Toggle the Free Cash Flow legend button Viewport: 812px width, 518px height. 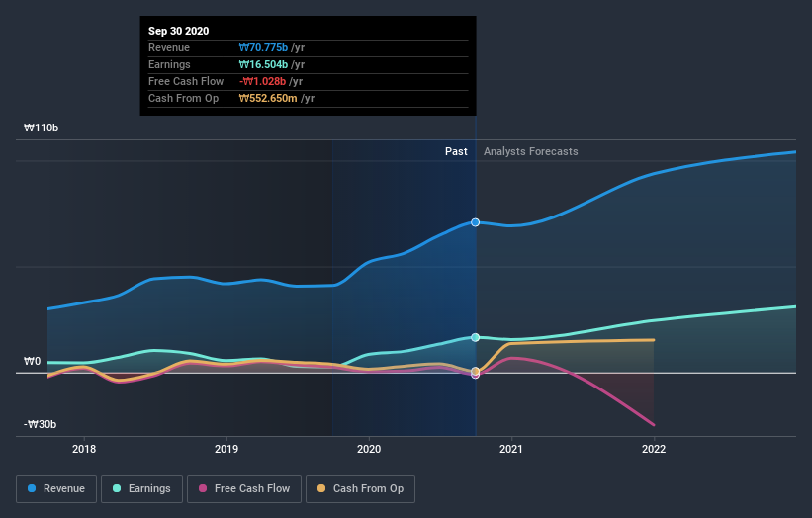(244, 489)
